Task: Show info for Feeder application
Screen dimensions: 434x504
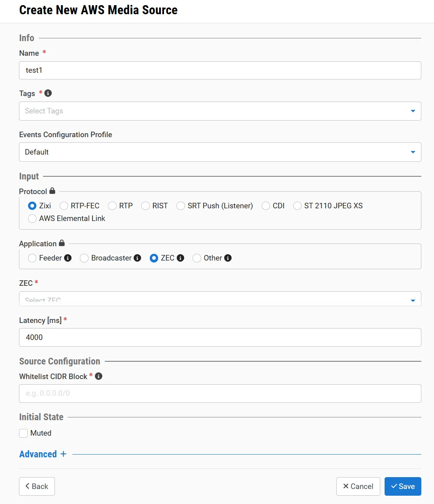Action: click(68, 258)
